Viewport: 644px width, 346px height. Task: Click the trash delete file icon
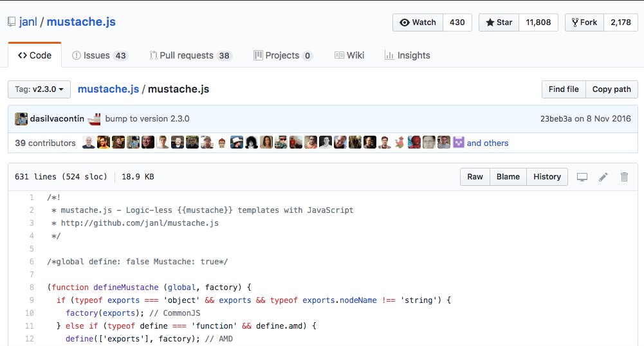point(624,177)
